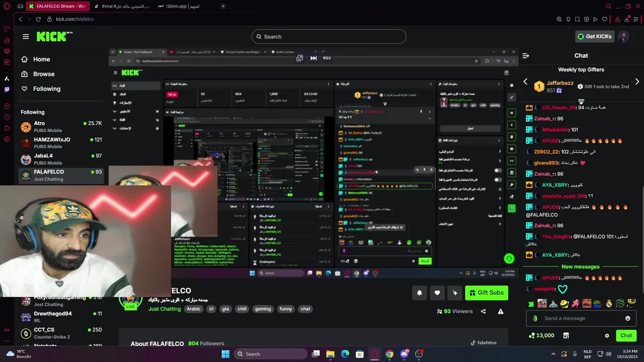The width and height of the screenshot is (644, 362).
Task: Click into Send a message field
Action: point(581,318)
